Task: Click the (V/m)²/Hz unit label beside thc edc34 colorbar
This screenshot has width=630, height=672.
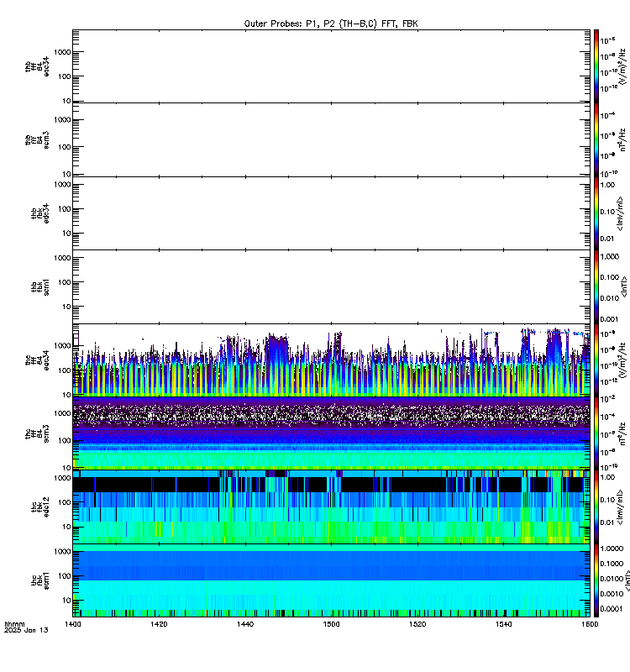Action: point(623,360)
